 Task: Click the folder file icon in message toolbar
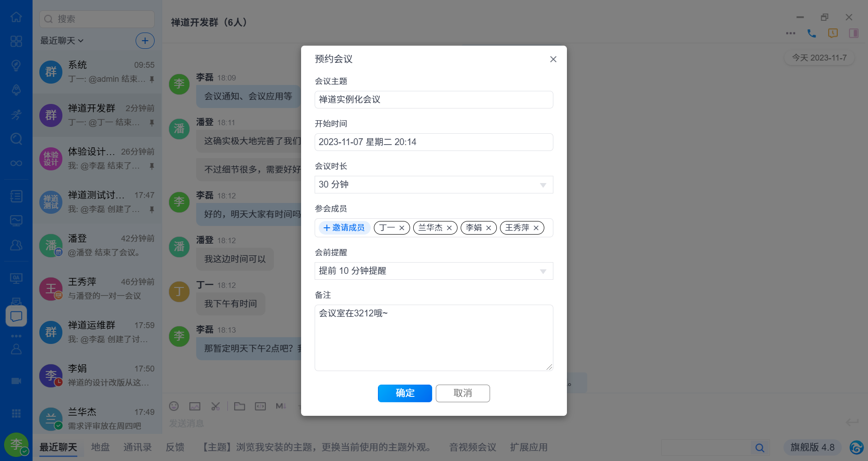[240, 406]
